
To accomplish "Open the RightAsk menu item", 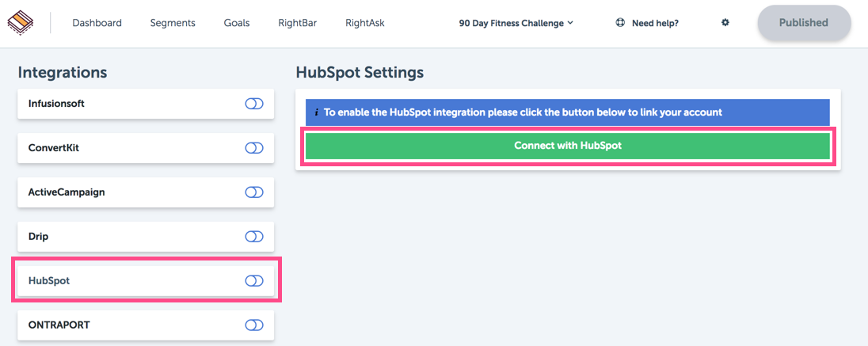I will tap(365, 23).
